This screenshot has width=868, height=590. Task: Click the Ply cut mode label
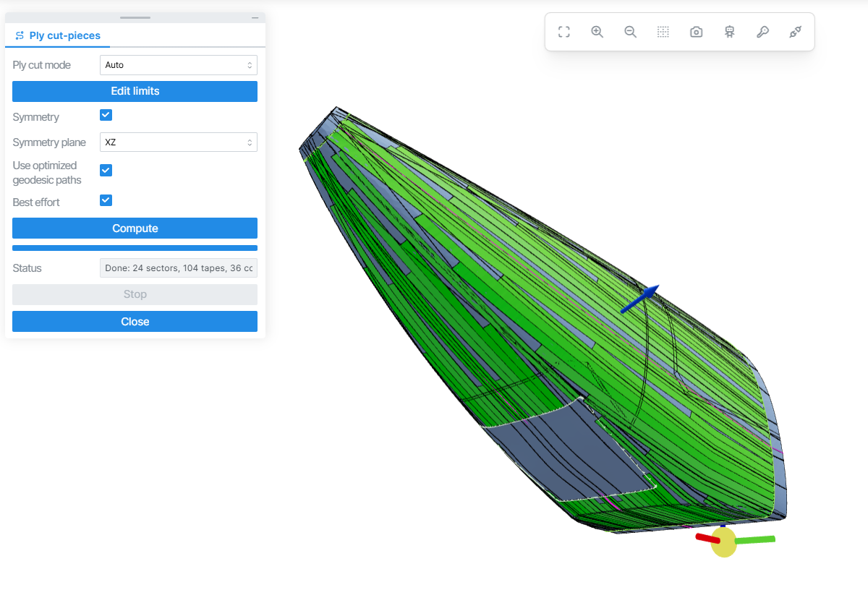click(x=41, y=65)
